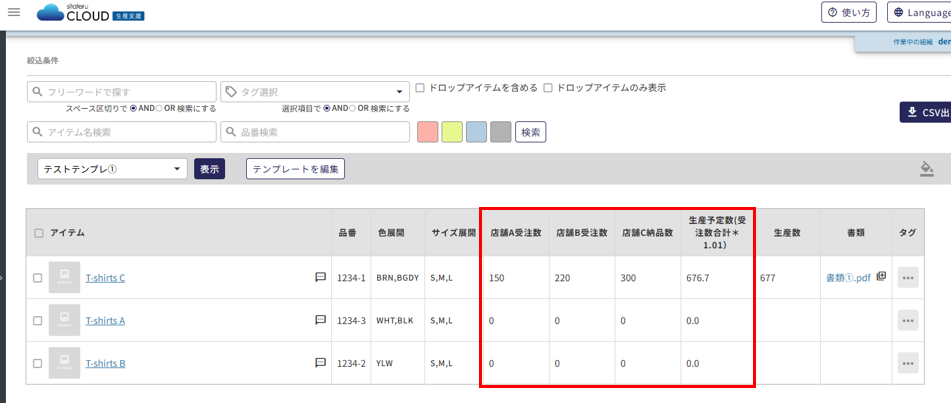951x411 pixels.
Task: Click the T-shirts A thumbnail image
Action: [64, 321]
